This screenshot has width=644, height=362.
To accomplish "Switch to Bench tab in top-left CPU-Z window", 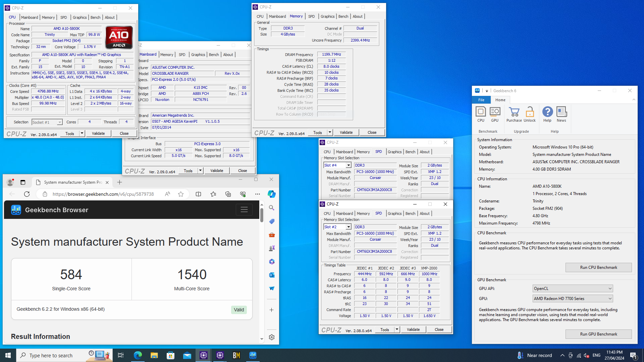I will click(95, 17).
